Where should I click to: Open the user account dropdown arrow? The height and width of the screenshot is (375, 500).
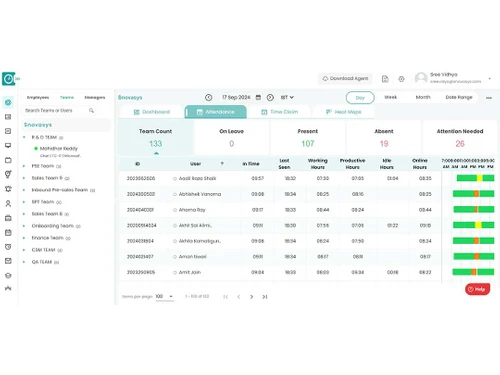(x=490, y=79)
